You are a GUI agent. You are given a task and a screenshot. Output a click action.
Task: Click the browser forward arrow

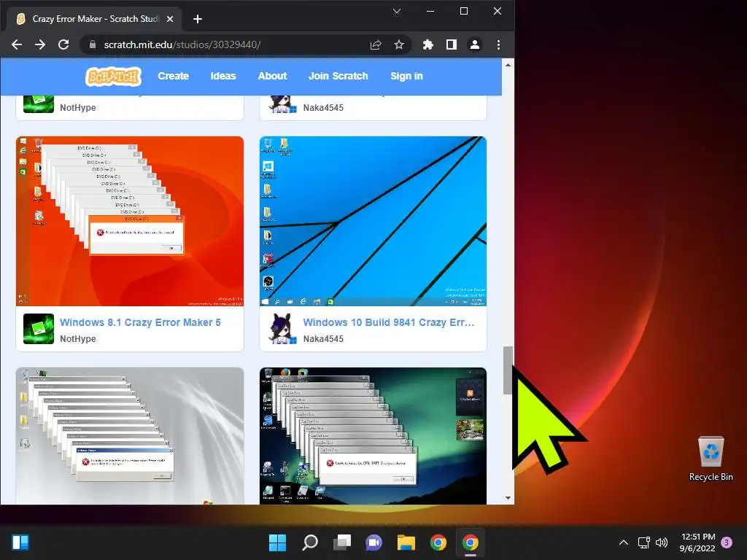[x=40, y=44]
